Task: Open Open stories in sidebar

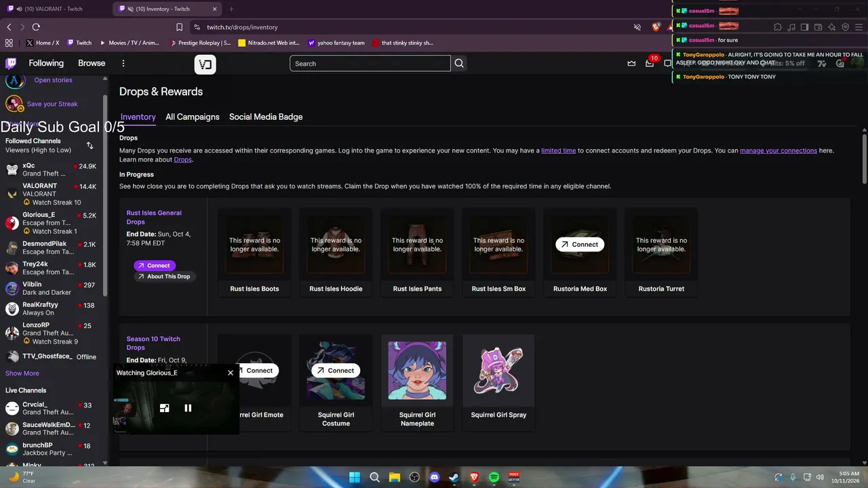Action: (x=53, y=80)
